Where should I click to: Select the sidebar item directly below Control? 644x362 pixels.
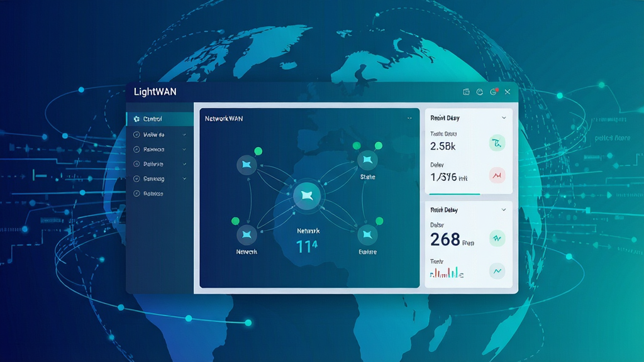pos(160,134)
